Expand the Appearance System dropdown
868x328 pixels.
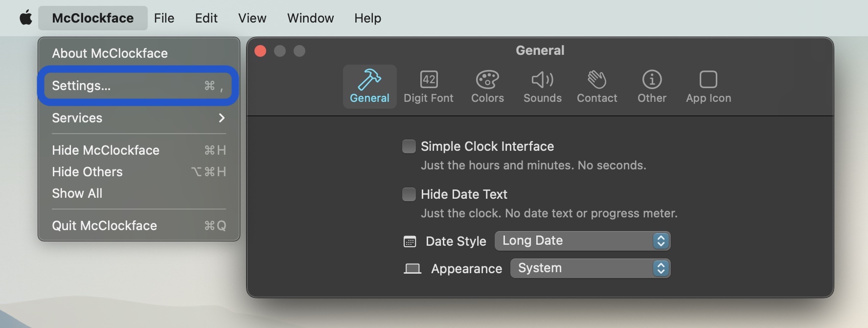click(590, 268)
